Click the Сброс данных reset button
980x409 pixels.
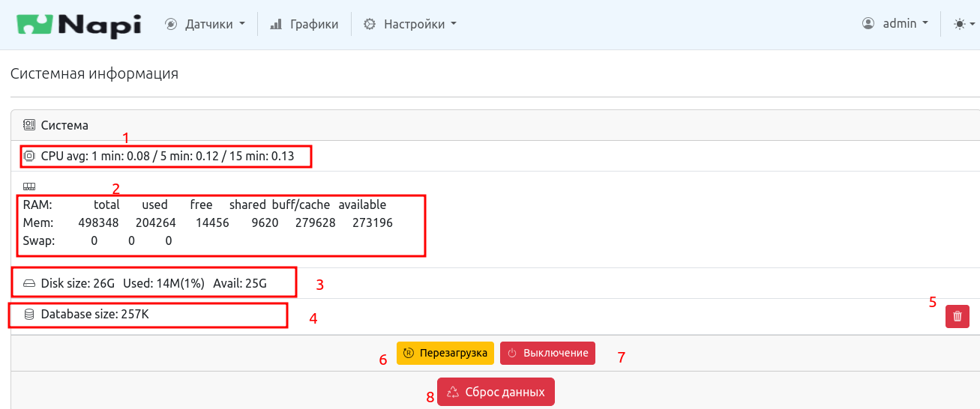tap(496, 392)
